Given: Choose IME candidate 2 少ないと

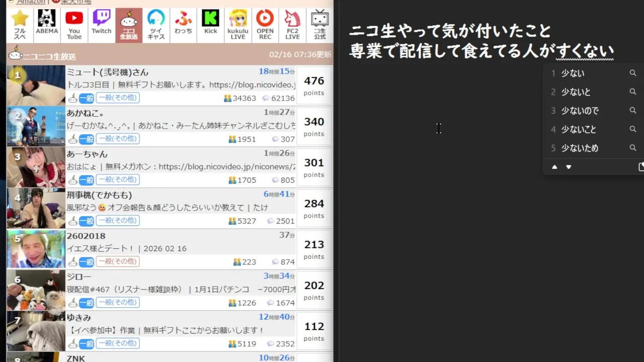Looking at the screenshot, I should (576, 92).
